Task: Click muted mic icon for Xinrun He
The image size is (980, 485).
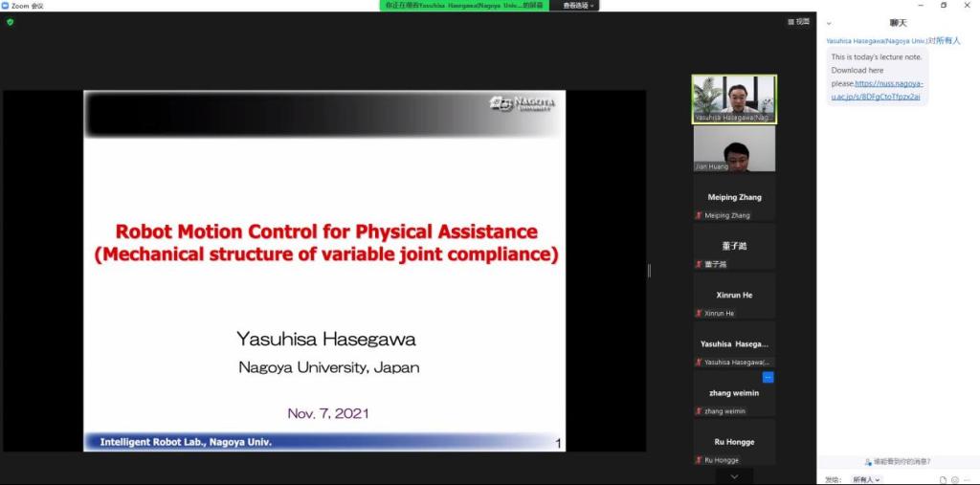Action: 699,314
